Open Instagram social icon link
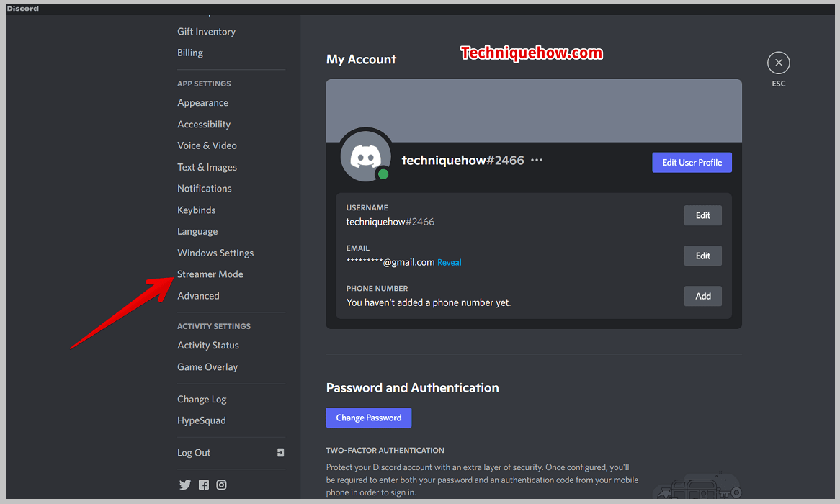840x504 pixels. coord(221,485)
